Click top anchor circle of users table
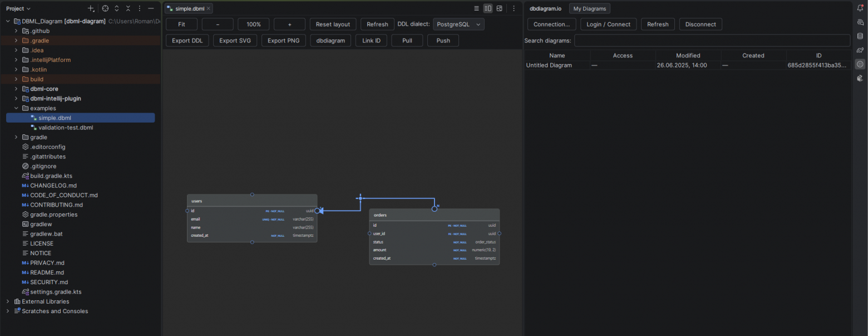Screen dimensions: 868x336 point(252,194)
